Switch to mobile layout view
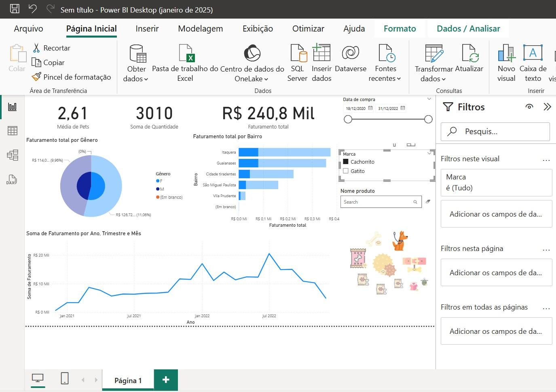Screen dimensions: 556x392 click(x=64, y=379)
